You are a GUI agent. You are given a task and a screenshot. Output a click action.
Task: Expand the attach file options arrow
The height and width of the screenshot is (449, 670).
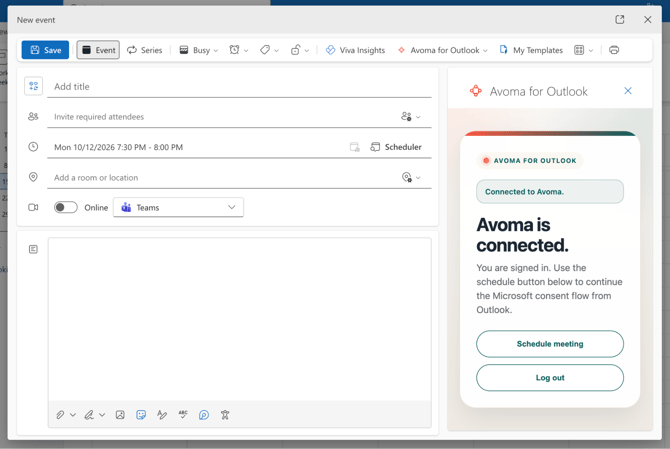(73, 415)
